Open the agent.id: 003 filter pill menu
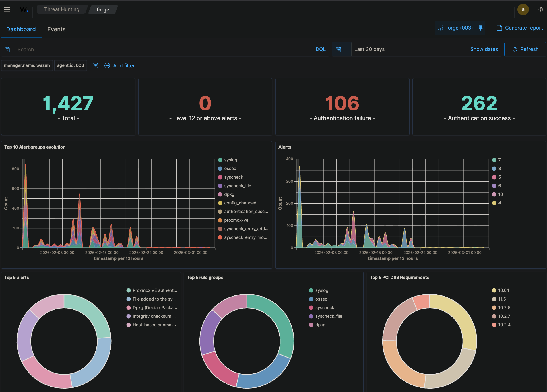547x392 pixels. click(70, 65)
